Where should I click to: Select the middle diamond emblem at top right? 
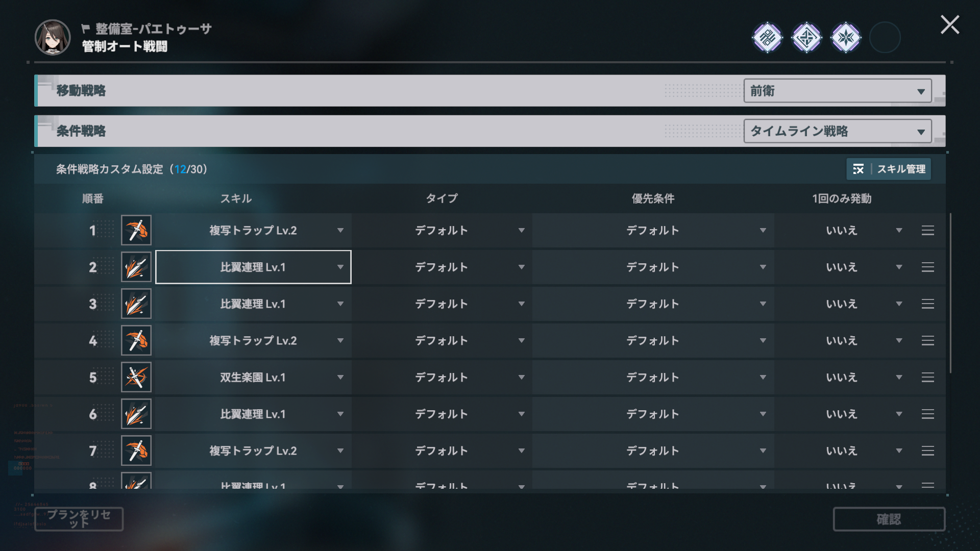806,37
